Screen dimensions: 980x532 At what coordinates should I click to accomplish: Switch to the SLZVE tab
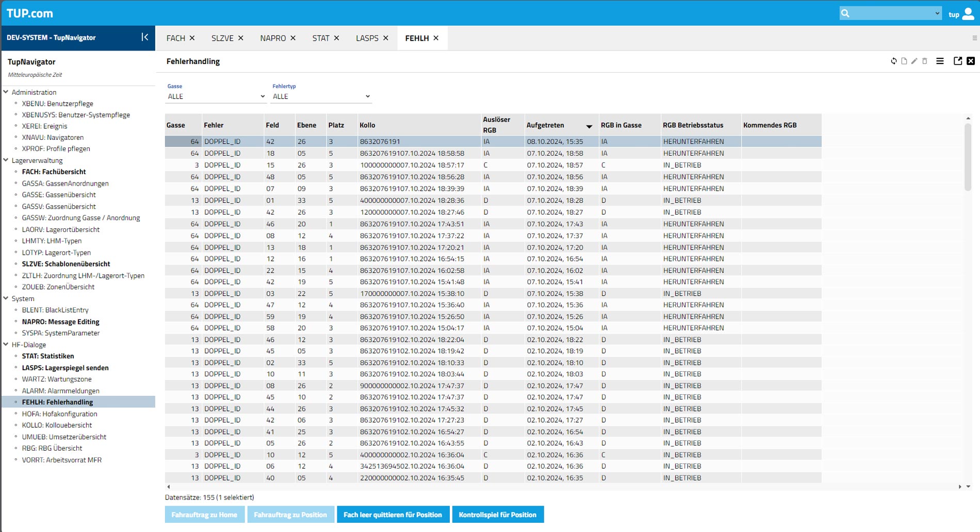click(x=222, y=38)
